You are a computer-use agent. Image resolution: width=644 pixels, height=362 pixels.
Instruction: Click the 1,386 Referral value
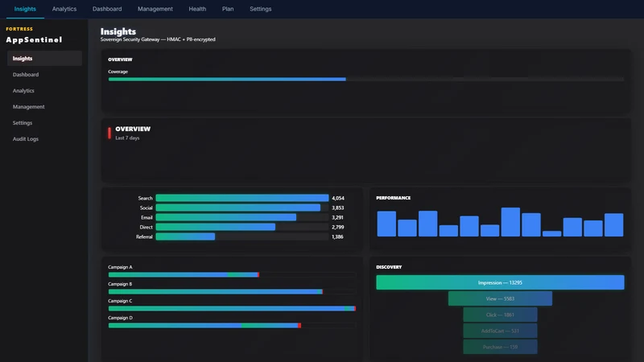tap(337, 237)
